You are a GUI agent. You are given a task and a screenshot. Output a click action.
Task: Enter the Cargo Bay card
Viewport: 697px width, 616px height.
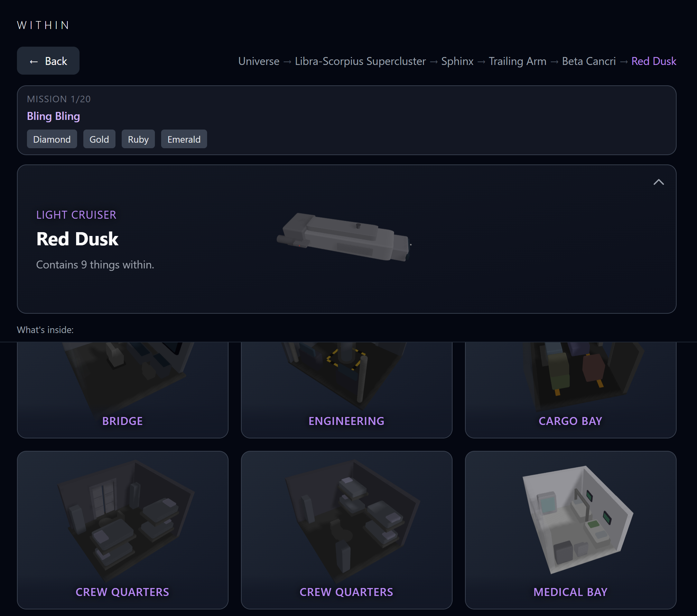tap(570, 390)
